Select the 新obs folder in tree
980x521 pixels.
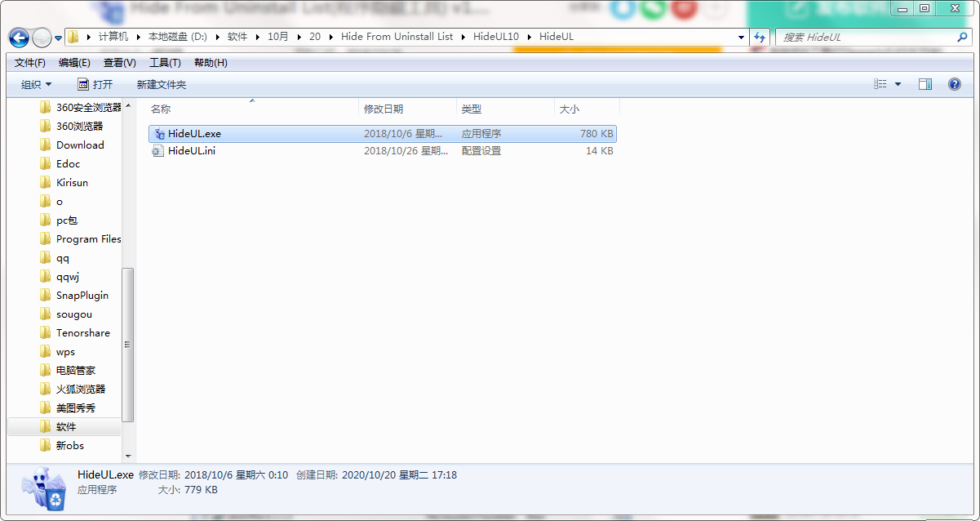click(x=62, y=445)
